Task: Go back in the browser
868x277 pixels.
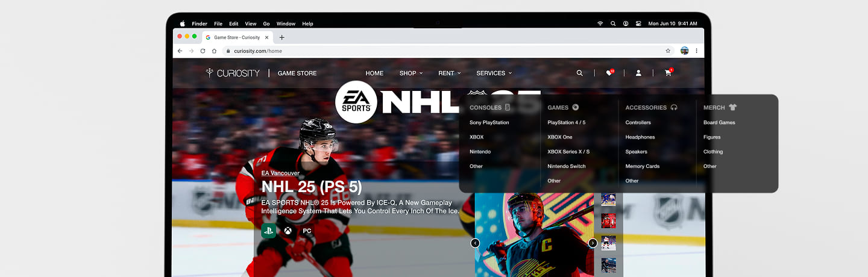Action: coord(180,51)
